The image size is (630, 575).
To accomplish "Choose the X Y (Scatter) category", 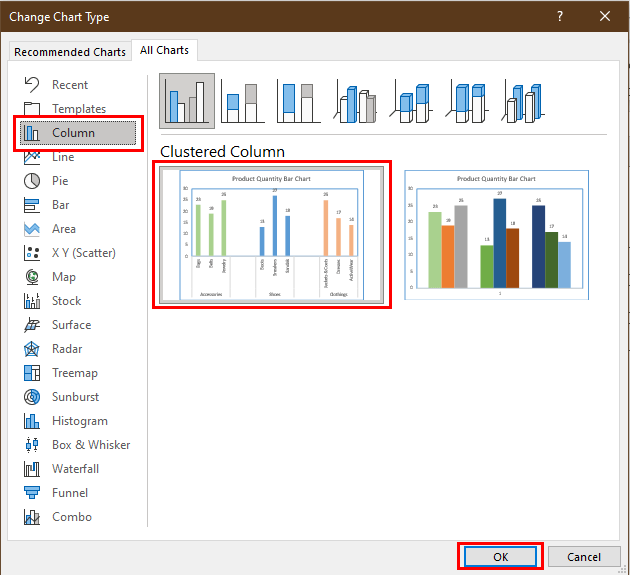I will point(78,253).
